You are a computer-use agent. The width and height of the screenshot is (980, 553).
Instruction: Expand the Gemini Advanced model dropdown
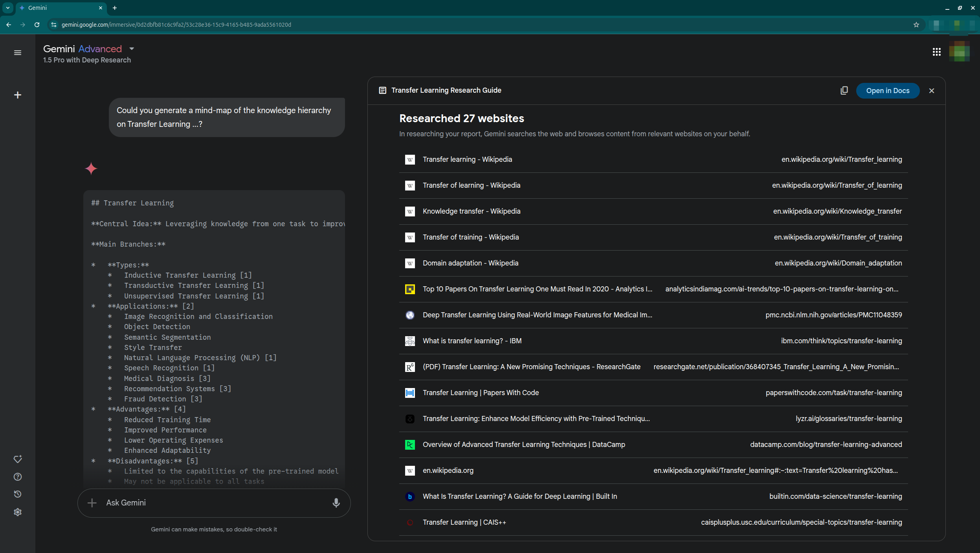click(132, 49)
